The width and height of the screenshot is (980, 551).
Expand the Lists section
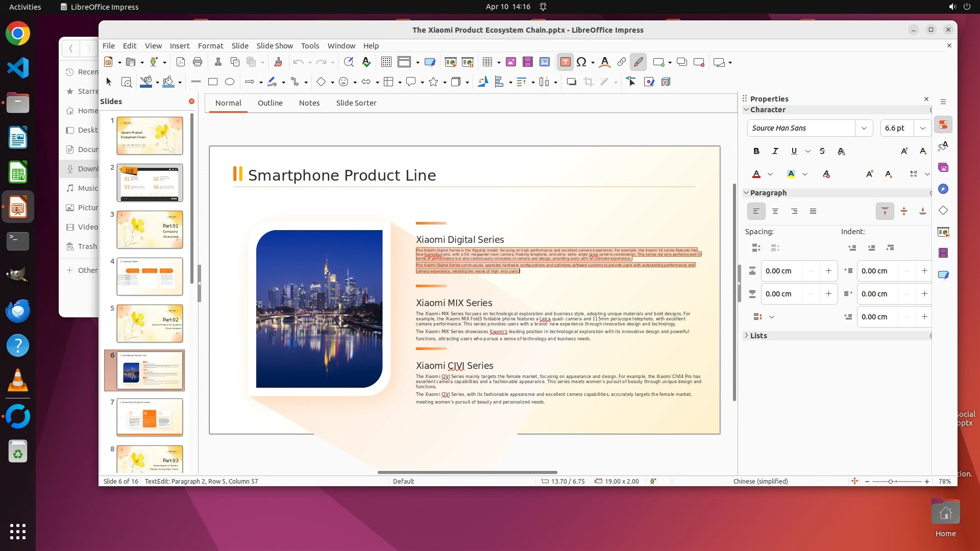click(758, 336)
